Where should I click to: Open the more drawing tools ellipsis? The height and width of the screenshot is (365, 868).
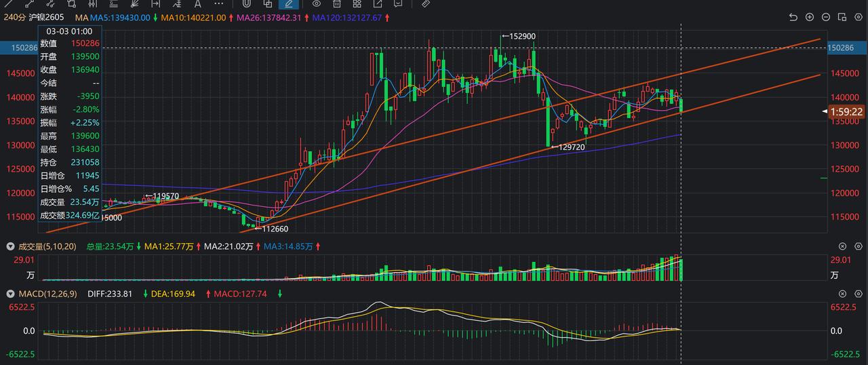[218, 3]
